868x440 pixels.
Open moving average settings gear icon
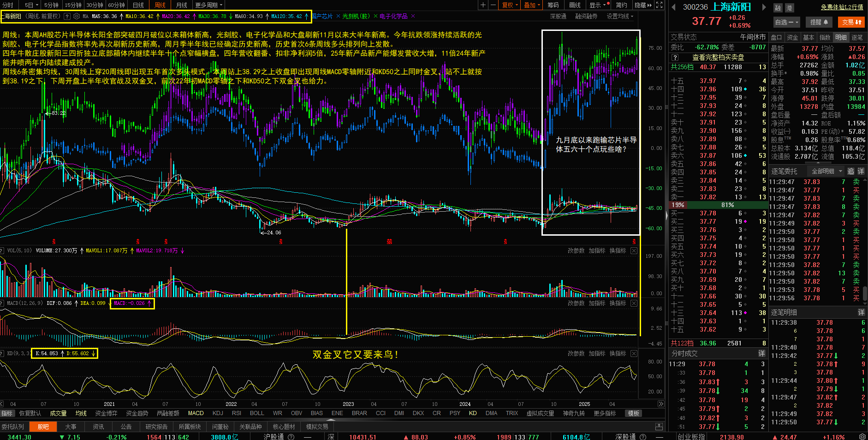point(77,16)
